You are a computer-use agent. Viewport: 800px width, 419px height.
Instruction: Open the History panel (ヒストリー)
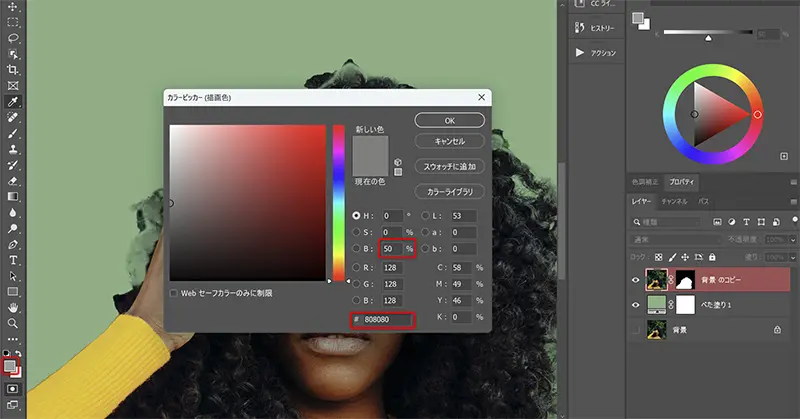point(595,28)
